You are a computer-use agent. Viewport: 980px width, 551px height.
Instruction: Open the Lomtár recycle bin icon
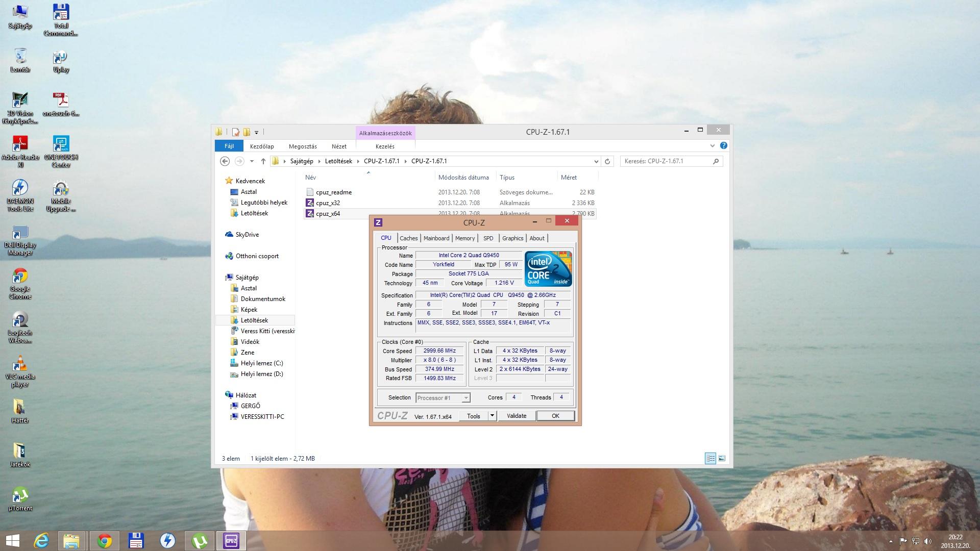pos(20,60)
